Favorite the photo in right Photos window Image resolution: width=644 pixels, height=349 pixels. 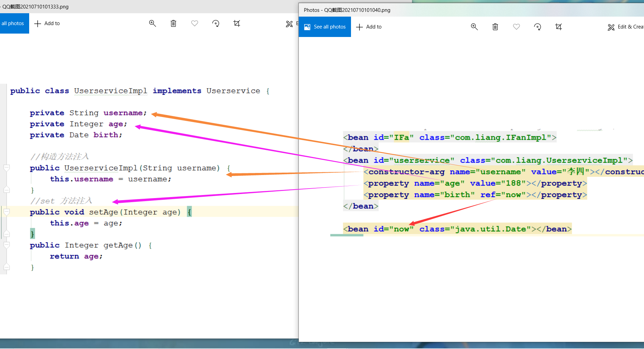516,27
